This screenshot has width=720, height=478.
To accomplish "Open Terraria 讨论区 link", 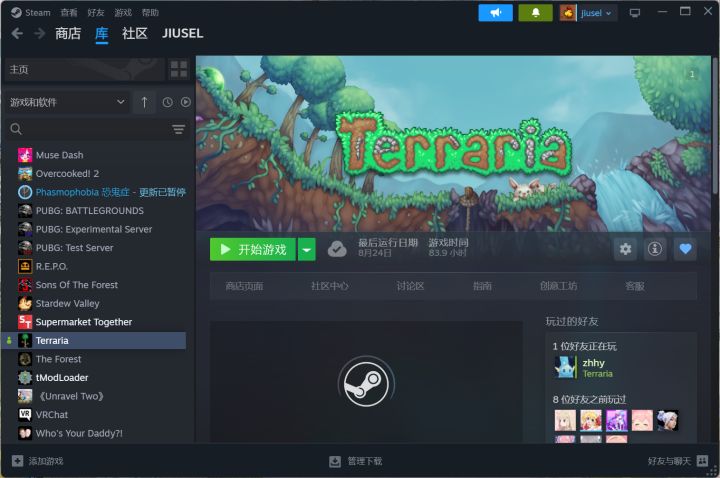I will tap(411, 286).
